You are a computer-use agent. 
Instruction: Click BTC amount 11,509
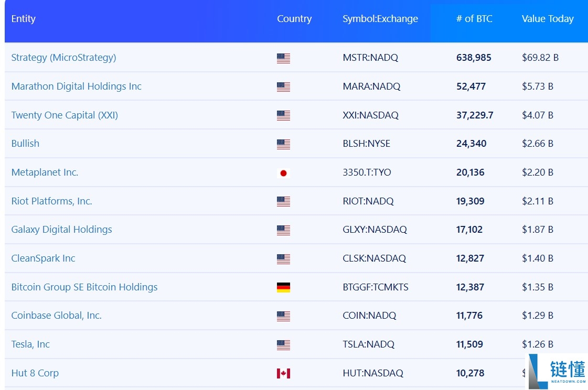[x=469, y=344]
